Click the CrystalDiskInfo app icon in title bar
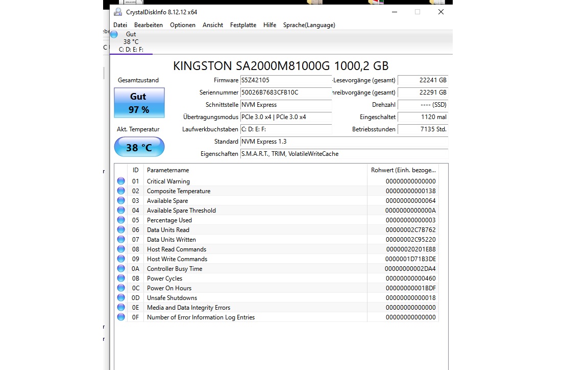This screenshot has height=370, width=588. click(x=118, y=12)
